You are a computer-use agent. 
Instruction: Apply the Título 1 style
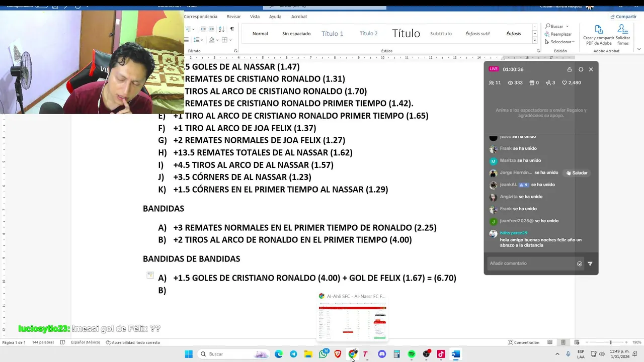point(333,34)
